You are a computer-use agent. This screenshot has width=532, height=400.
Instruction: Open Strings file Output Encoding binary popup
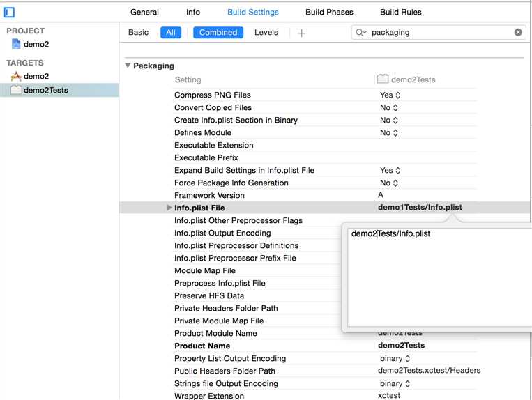pos(395,384)
